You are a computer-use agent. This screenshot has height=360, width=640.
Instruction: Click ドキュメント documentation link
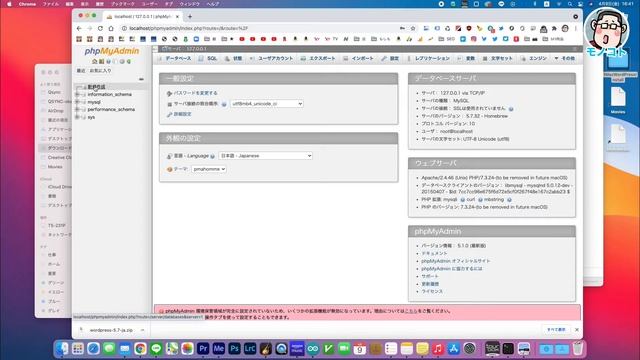point(434,253)
